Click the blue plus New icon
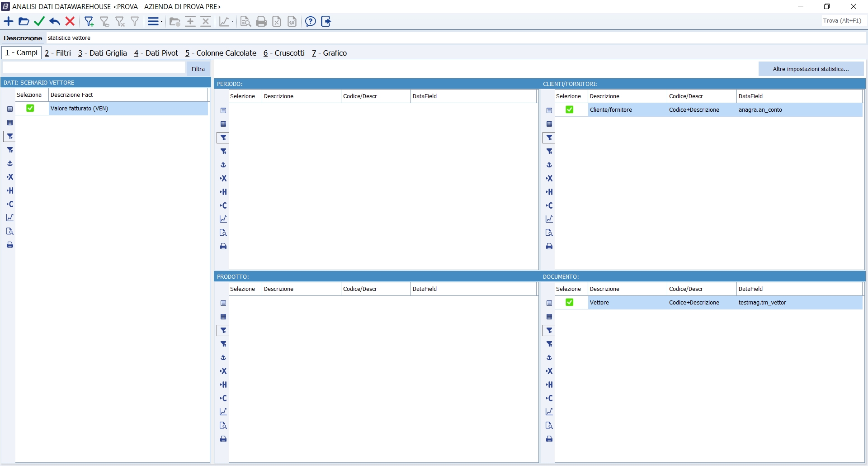868x466 pixels. [x=9, y=21]
